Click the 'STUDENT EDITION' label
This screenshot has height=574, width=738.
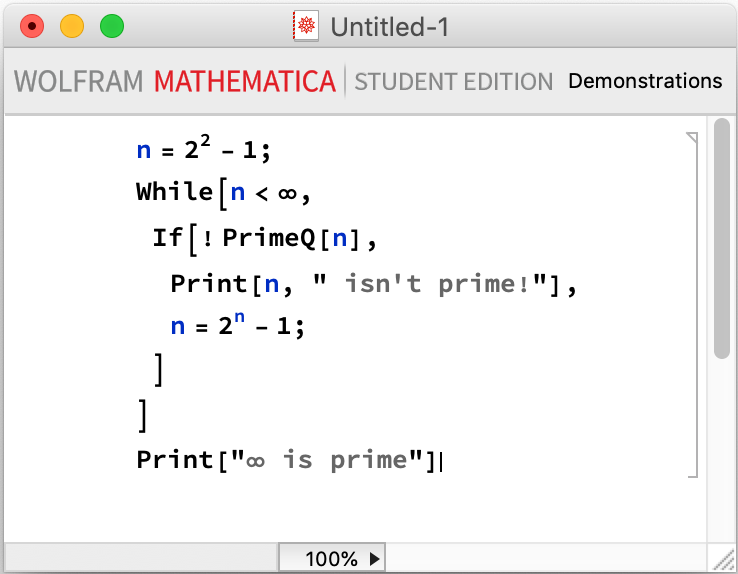coord(454,82)
